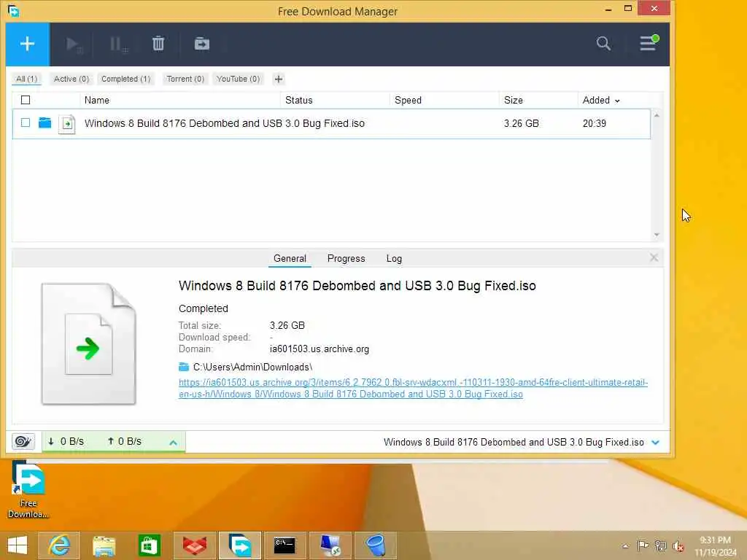Sort list by Size column header

pyautogui.click(x=513, y=100)
